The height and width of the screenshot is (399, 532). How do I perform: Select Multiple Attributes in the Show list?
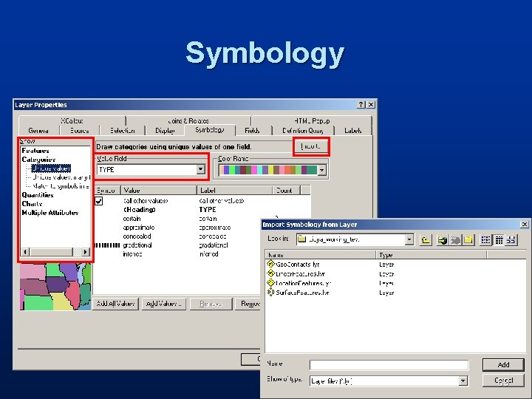[x=50, y=213]
